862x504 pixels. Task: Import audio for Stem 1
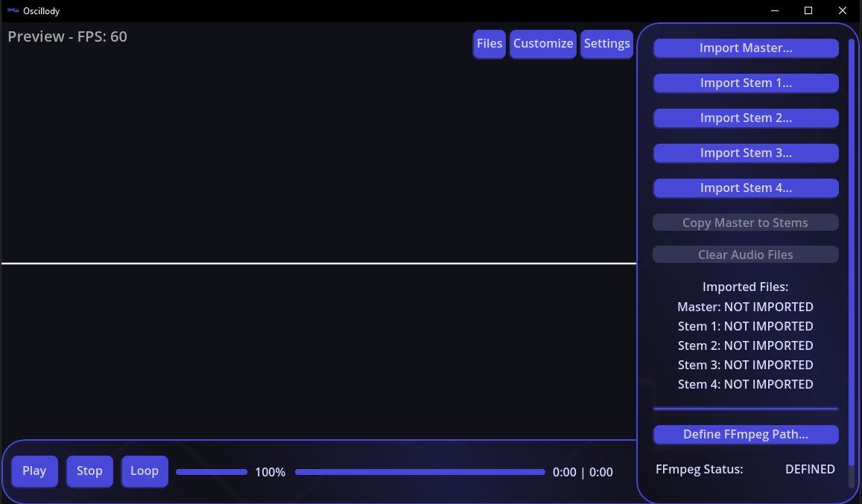[x=746, y=83]
